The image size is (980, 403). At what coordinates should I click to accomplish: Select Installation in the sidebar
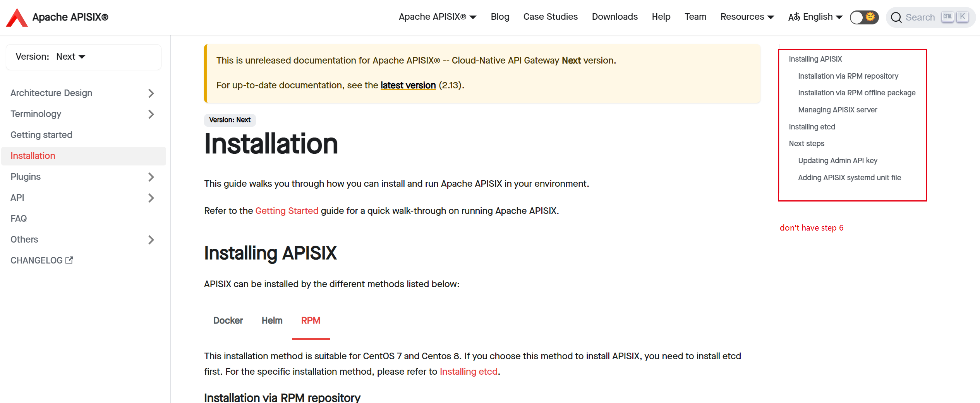point(84,156)
